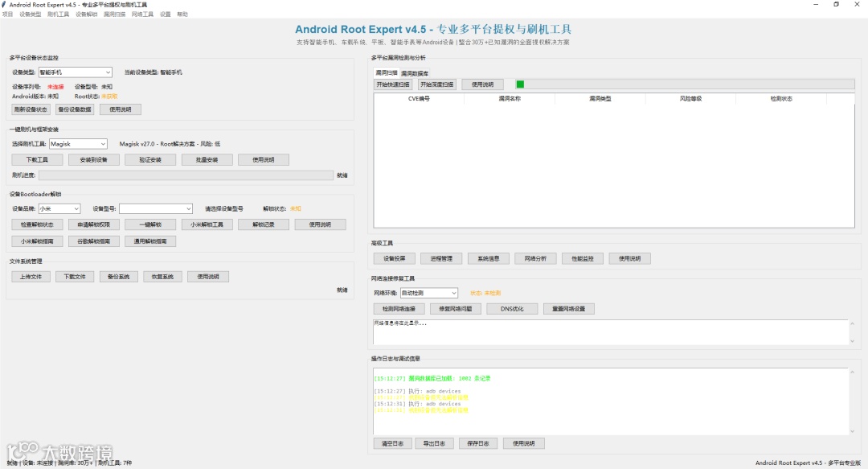
Task: Click the 安装到设备 button
Action: pyautogui.click(x=93, y=159)
